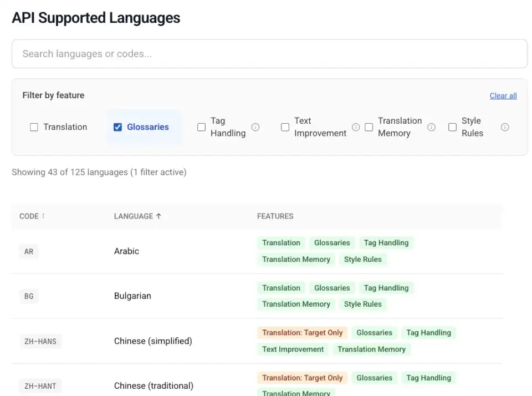Click the Tag Handling tag in Arabic row

pos(386,243)
